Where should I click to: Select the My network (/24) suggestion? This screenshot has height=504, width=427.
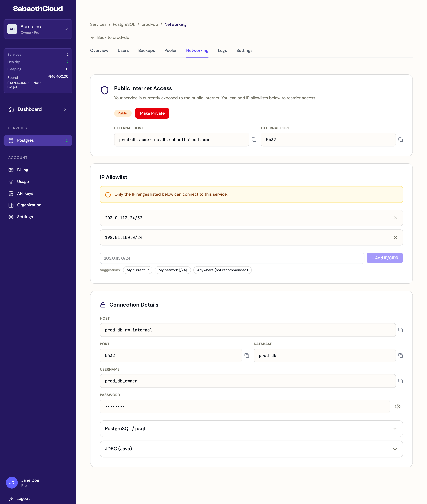tap(173, 270)
